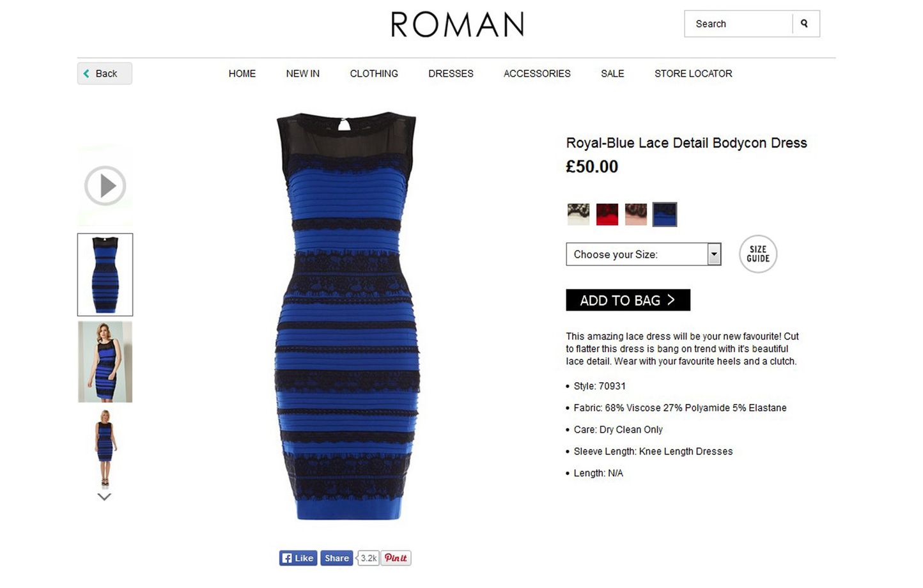Screen dimensions: 923x588
Task: Select the white and black lace swatch
Action: [578, 214]
